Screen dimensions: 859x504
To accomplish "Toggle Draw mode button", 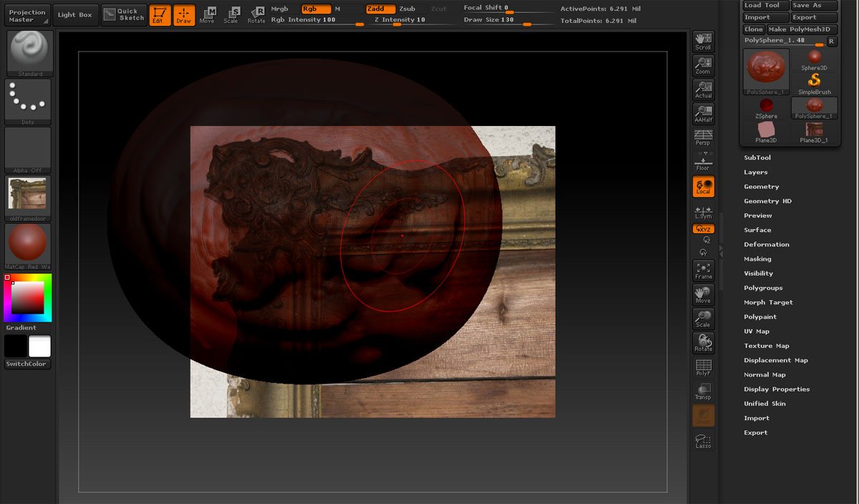I will 184,15.
